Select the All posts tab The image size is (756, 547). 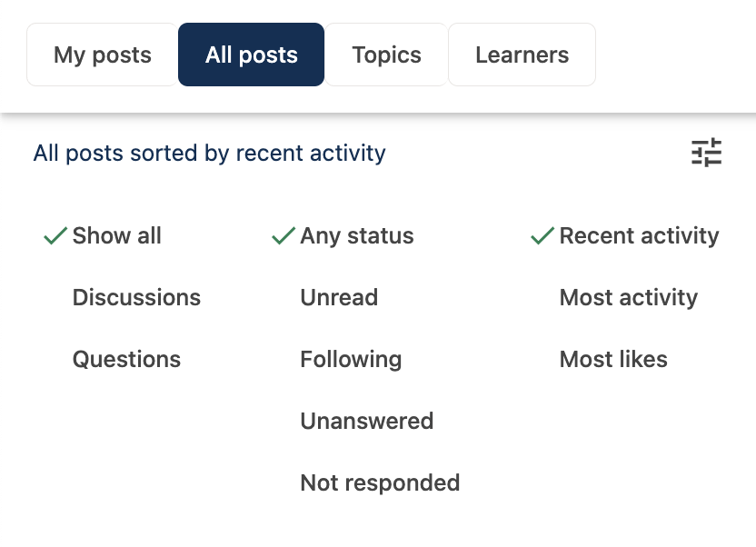(252, 55)
